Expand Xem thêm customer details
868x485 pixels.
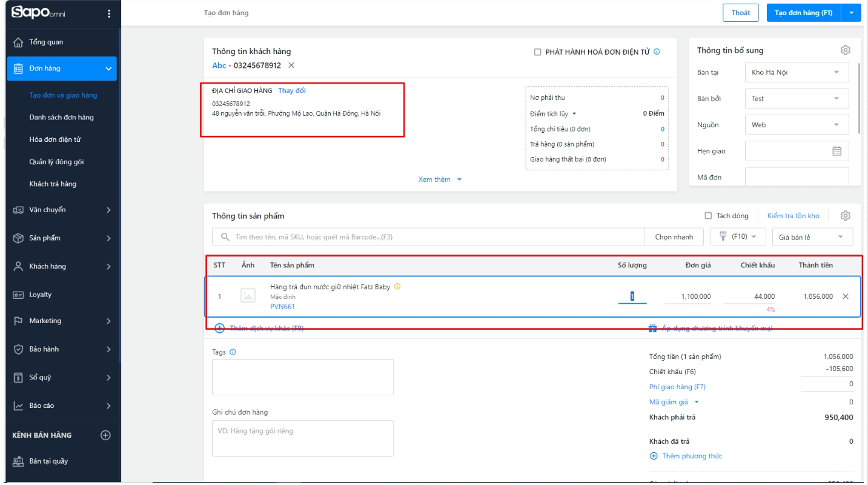pos(440,179)
